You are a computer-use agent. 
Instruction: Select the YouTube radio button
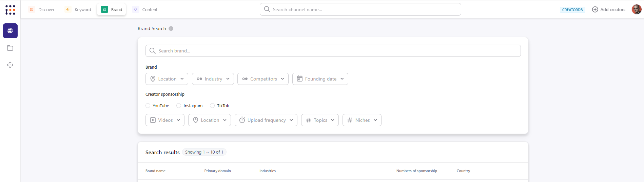coord(148,106)
